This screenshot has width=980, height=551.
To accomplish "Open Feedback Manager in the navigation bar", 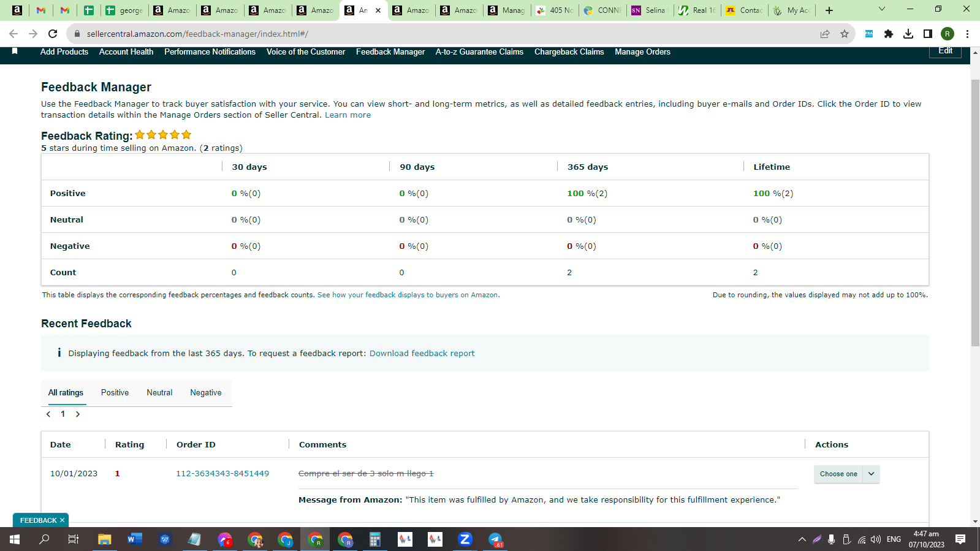I will tap(390, 51).
